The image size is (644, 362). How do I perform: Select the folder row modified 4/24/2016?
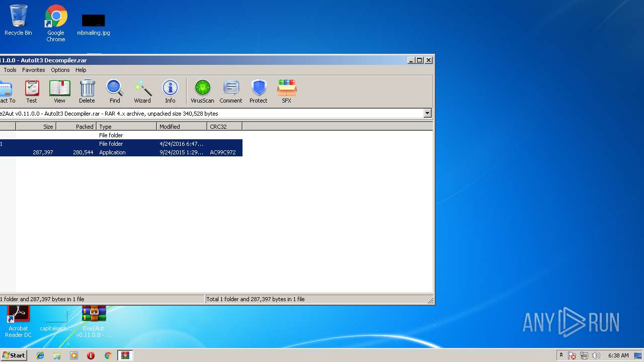click(121, 144)
